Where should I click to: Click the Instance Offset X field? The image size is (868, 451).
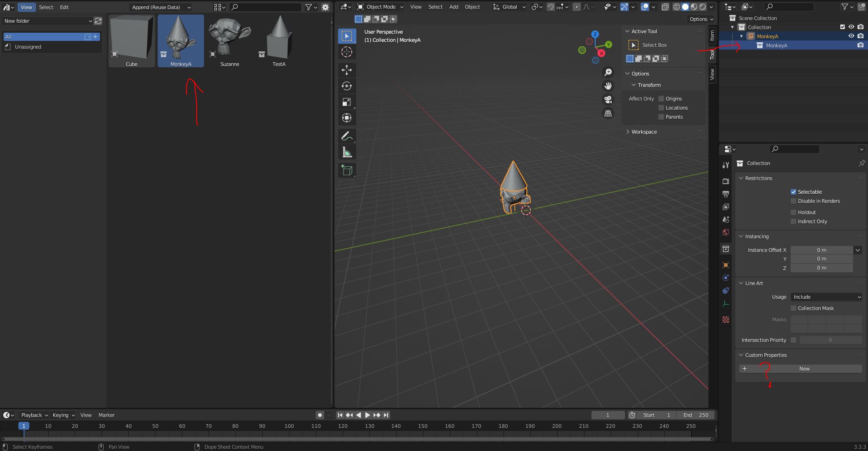821,250
